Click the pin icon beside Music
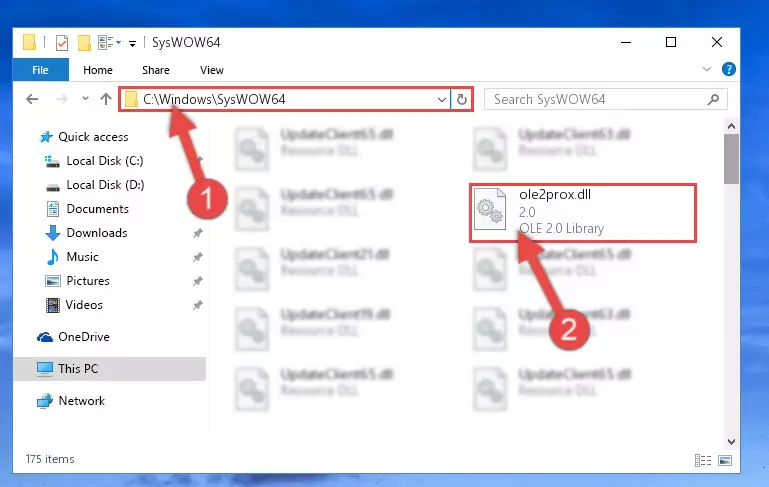Screen dimensions: 769x487 tap(198, 257)
